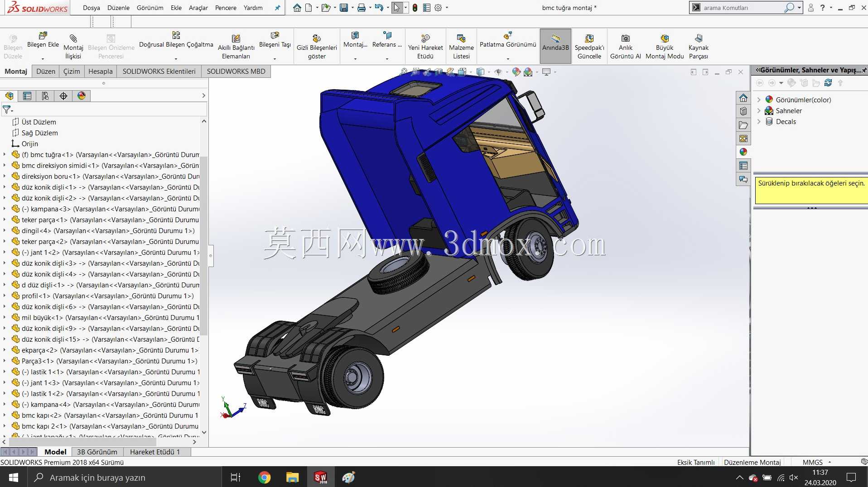Open Akıllı Bağlantı Elemanları tool
Screen dimensions: 868x487
236,46
